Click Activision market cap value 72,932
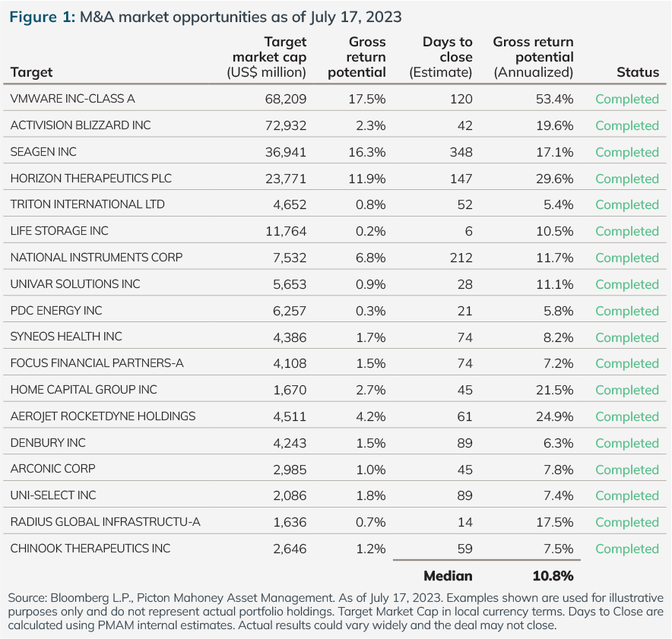The image size is (672, 639). click(285, 125)
